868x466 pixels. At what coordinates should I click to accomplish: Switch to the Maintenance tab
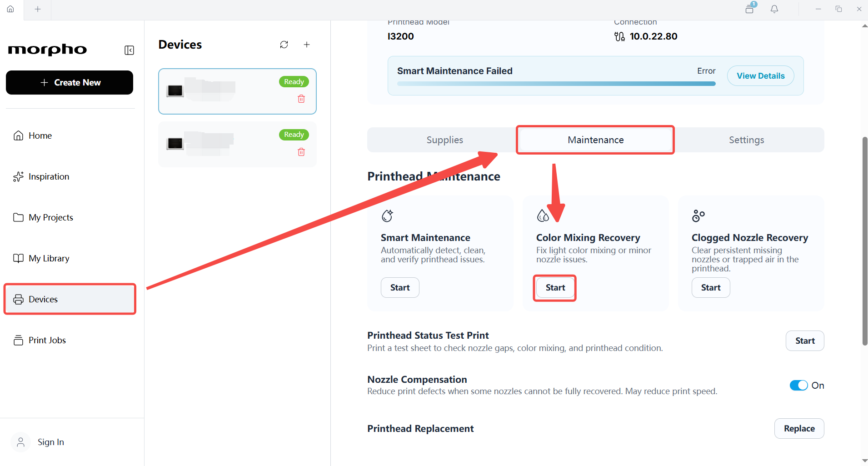[595, 140]
